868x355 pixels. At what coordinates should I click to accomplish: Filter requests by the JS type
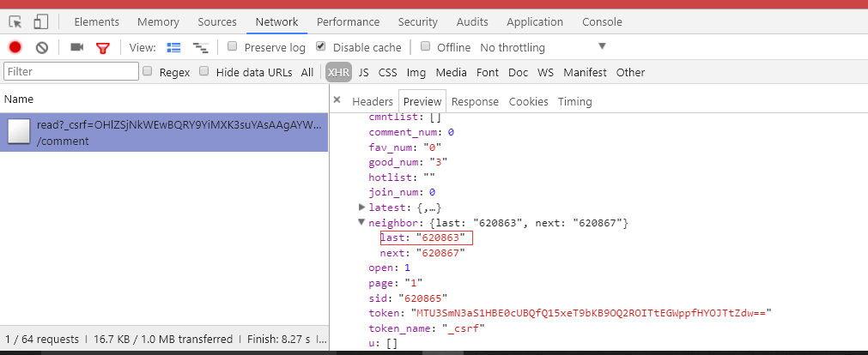364,72
